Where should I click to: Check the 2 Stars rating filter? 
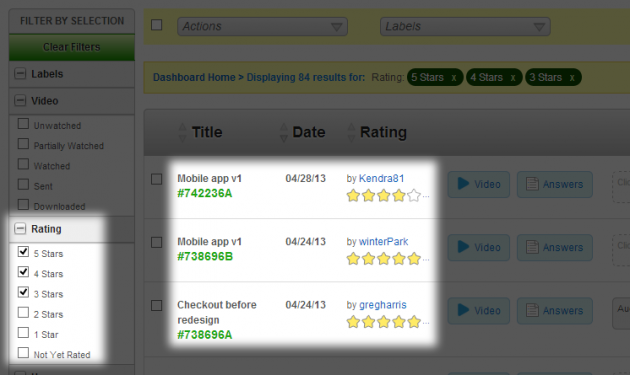(23, 312)
